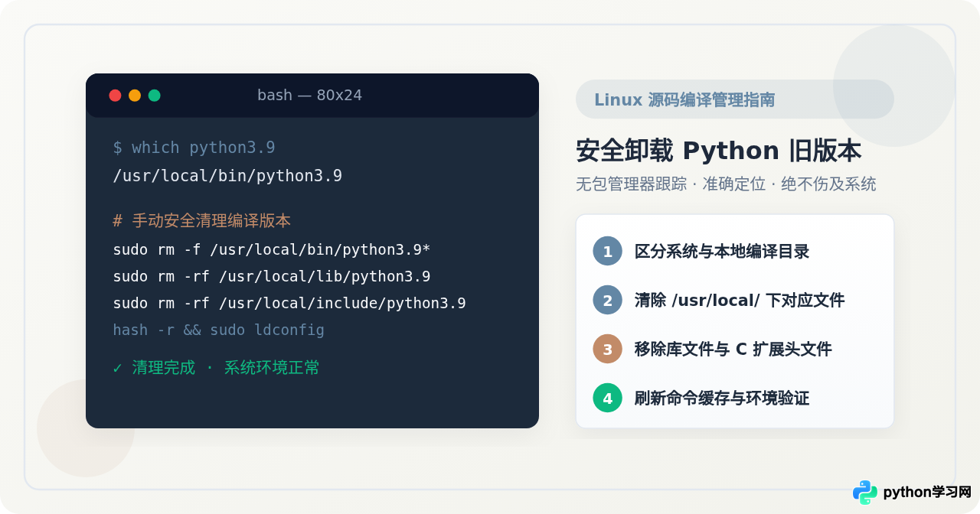Click the number 2 step badge
This screenshot has height=514, width=980.
pos(608,300)
